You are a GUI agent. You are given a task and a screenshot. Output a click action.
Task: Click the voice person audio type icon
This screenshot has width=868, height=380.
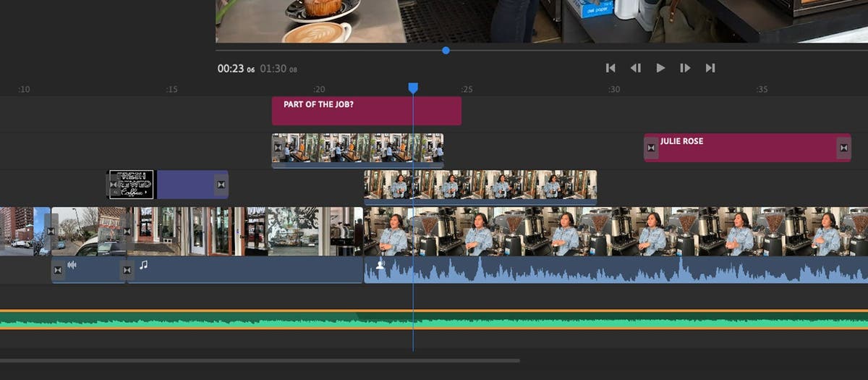point(380,265)
